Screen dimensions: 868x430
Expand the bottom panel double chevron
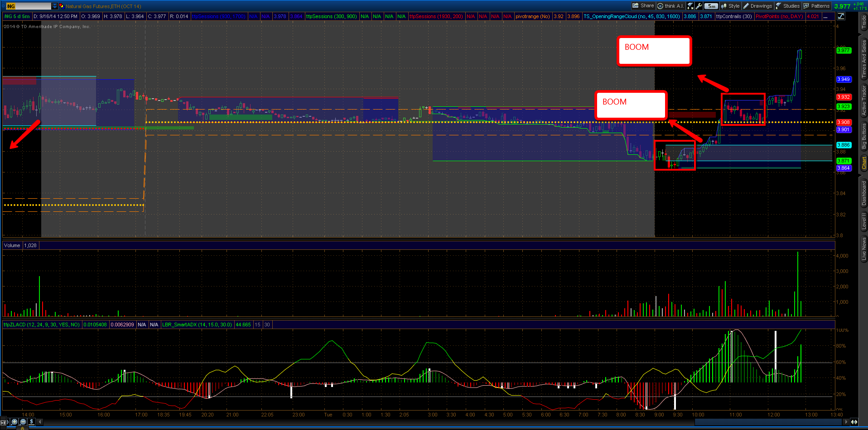[22, 428]
